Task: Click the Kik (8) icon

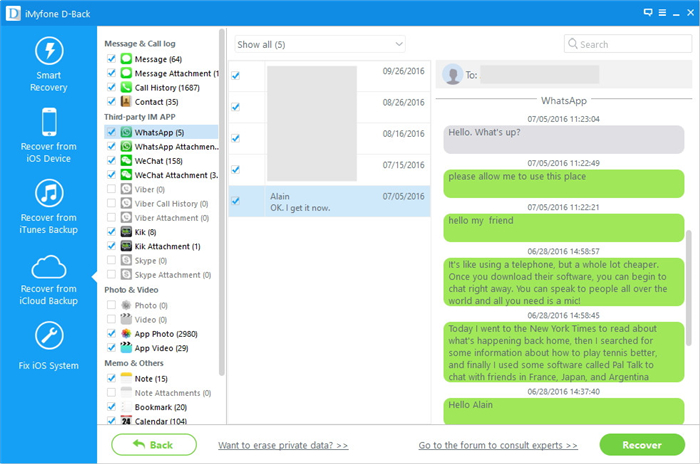Action: pyautogui.click(x=126, y=232)
